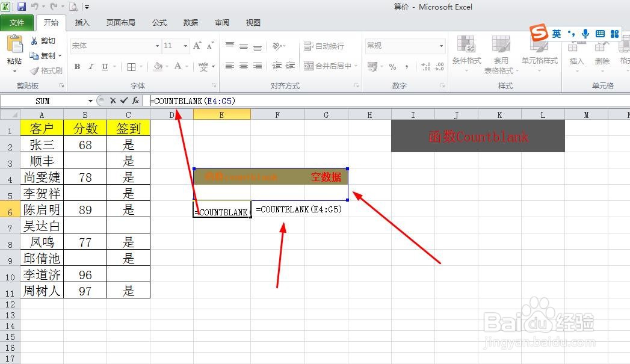This screenshot has height=364, width=630.
Task: Open the Font group dialog launcher
Action: coord(214,85)
